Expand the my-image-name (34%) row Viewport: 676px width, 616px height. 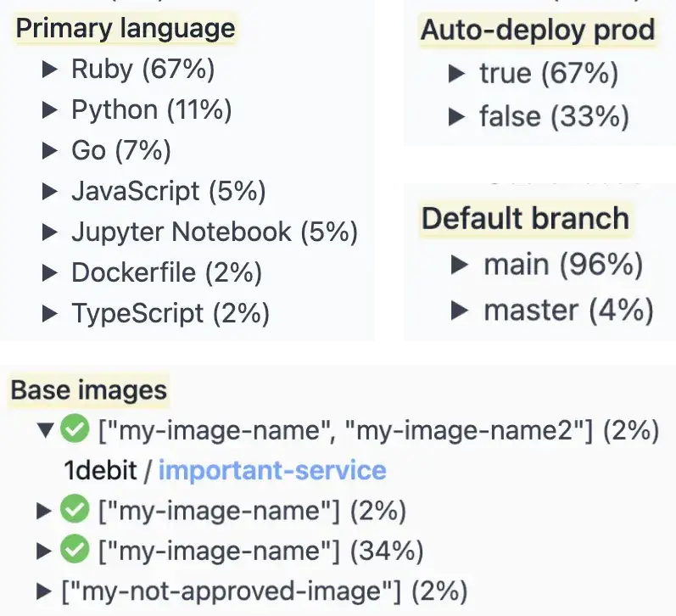(44, 552)
